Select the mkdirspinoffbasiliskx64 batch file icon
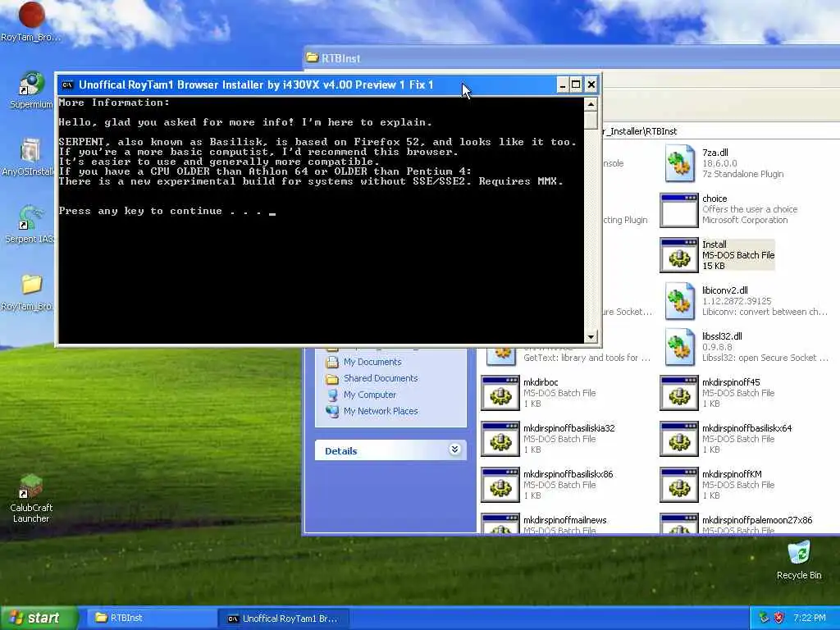840x630 pixels. [679, 440]
